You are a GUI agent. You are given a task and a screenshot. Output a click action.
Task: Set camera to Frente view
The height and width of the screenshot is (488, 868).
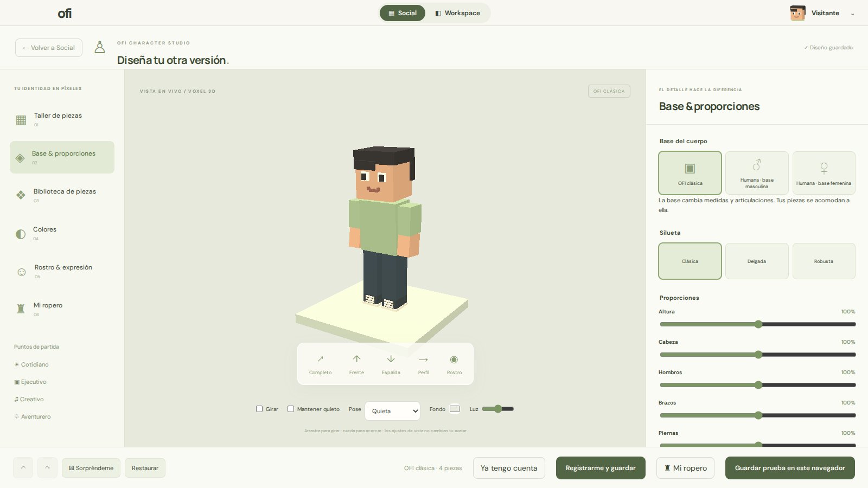pos(356,364)
